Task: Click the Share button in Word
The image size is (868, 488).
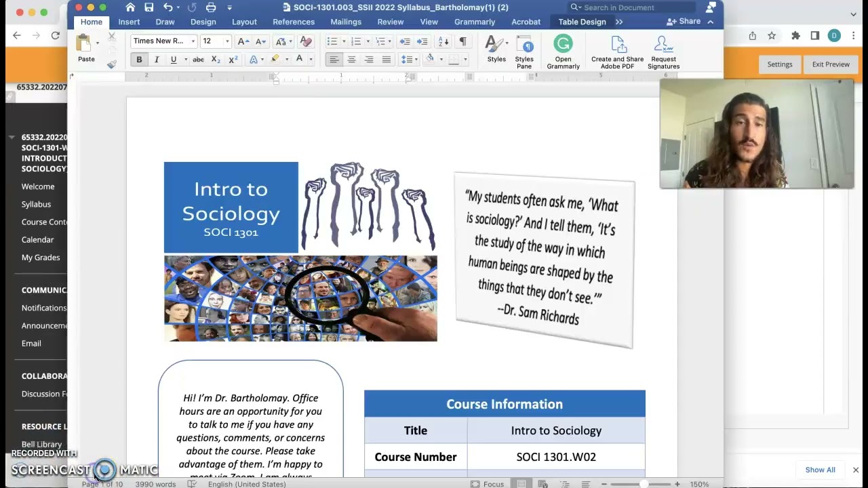Action: (x=684, y=22)
